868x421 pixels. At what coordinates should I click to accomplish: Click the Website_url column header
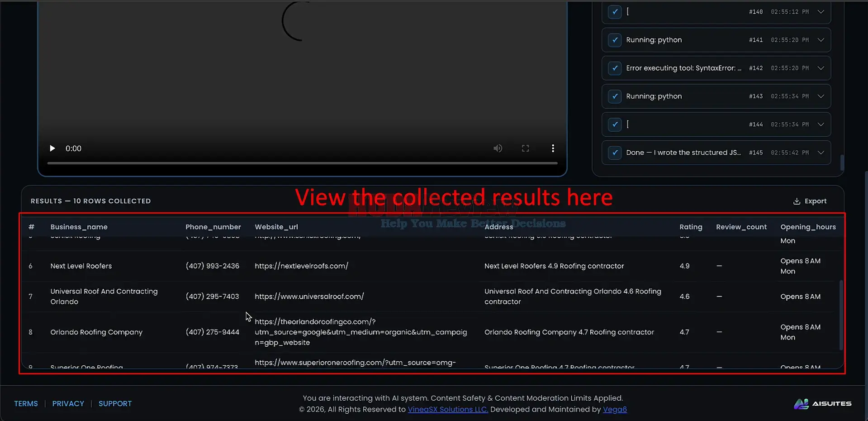276,227
